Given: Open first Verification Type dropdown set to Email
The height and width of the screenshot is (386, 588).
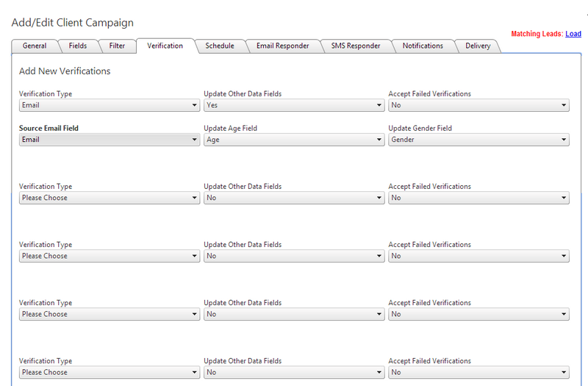Looking at the screenshot, I should click(110, 105).
